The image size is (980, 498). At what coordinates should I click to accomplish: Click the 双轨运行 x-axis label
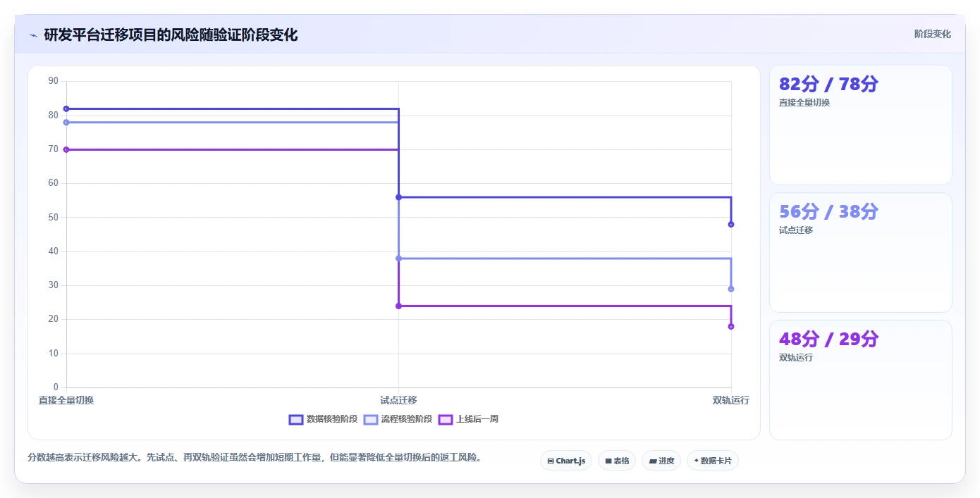(x=731, y=400)
